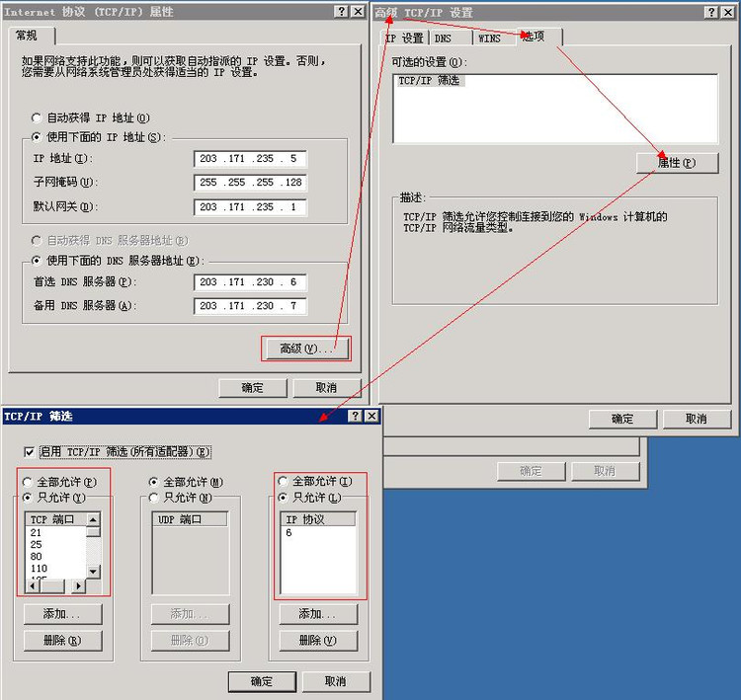Click the IP 协议 column header
This screenshot has width=741, height=700.
point(318,519)
